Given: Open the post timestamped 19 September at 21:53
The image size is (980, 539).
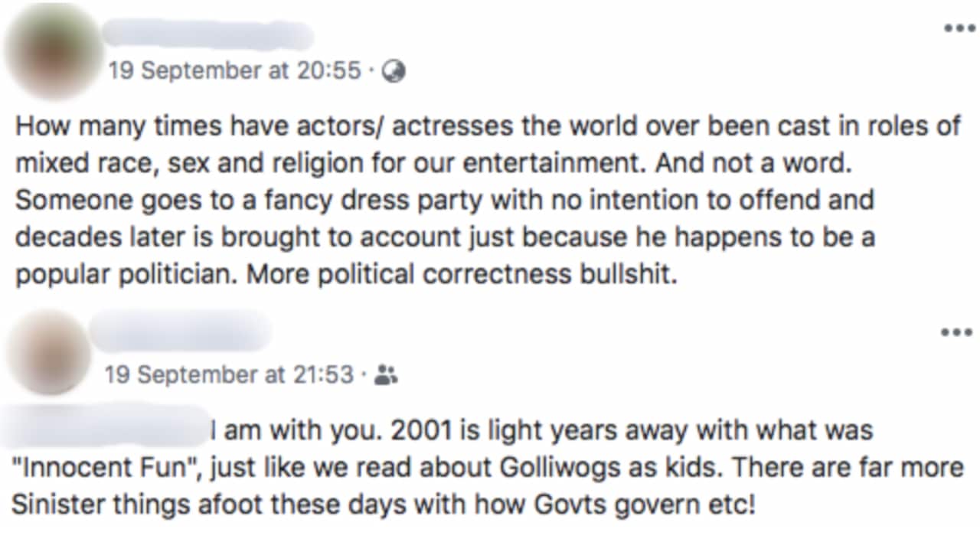Looking at the screenshot, I should [x=230, y=375].
